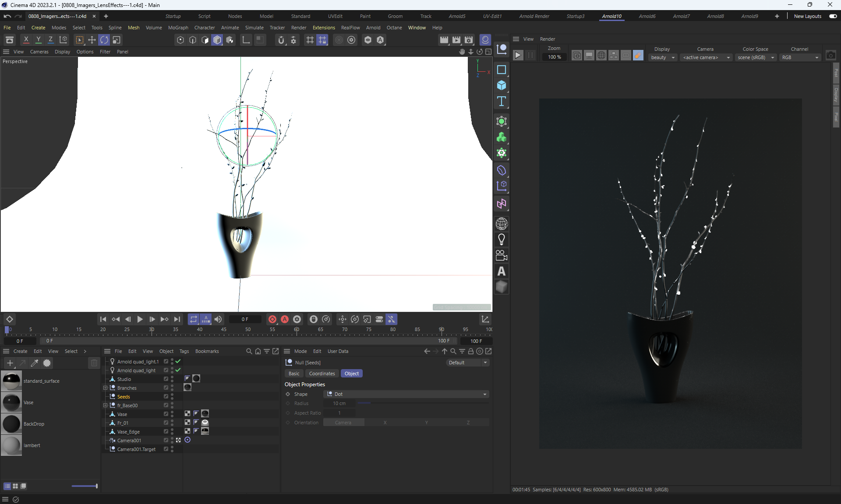The width and height of the screenshot is (841, 504).
Task: Select the Vase material thumbnail
Action: click(x=11, y=402)
